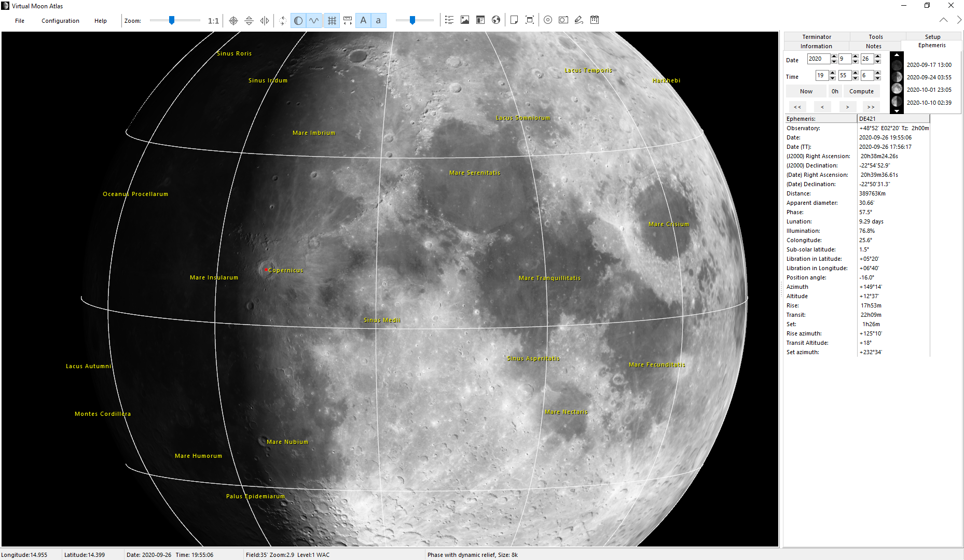The width and height of the screenshot is (964, 560).
Task: Toggle the coordinate grid overlay
Action: pyautogui.click(x=332, y=21)
